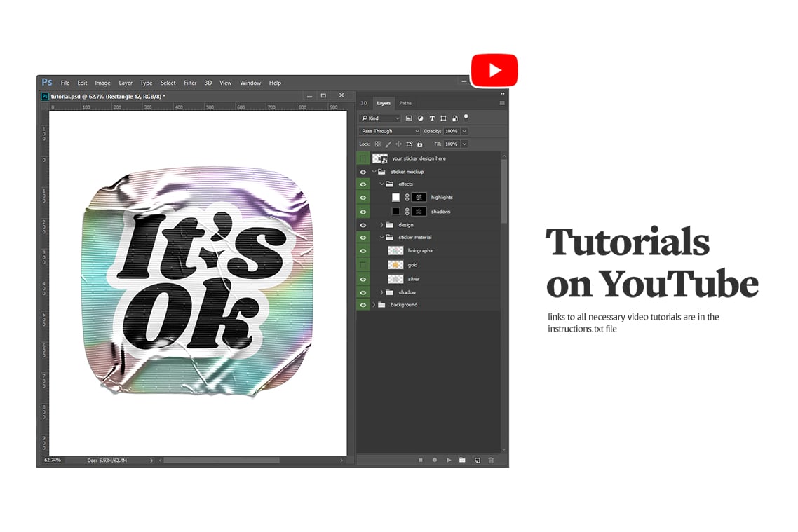798x532 pixels.
Task: Show the gold layer
Action: [x=363, y=265]
